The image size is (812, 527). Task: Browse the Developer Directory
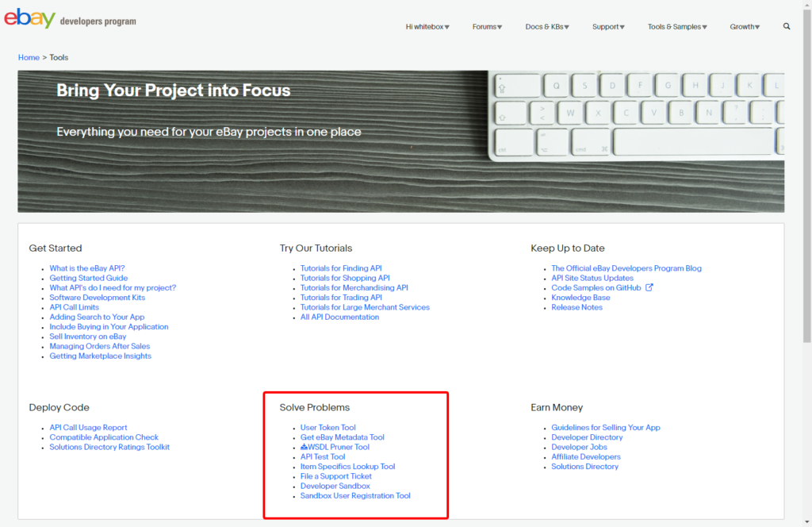click(x=587, y=437)
